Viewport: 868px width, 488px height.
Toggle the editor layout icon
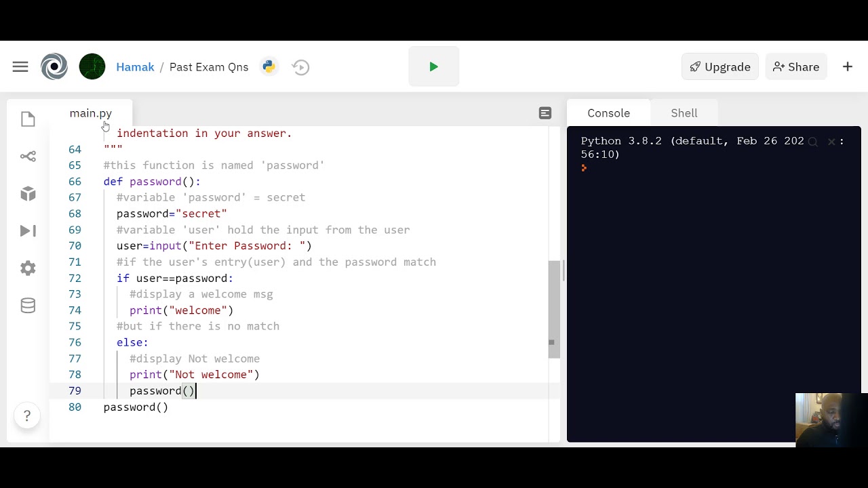click(x=545, y=113)
